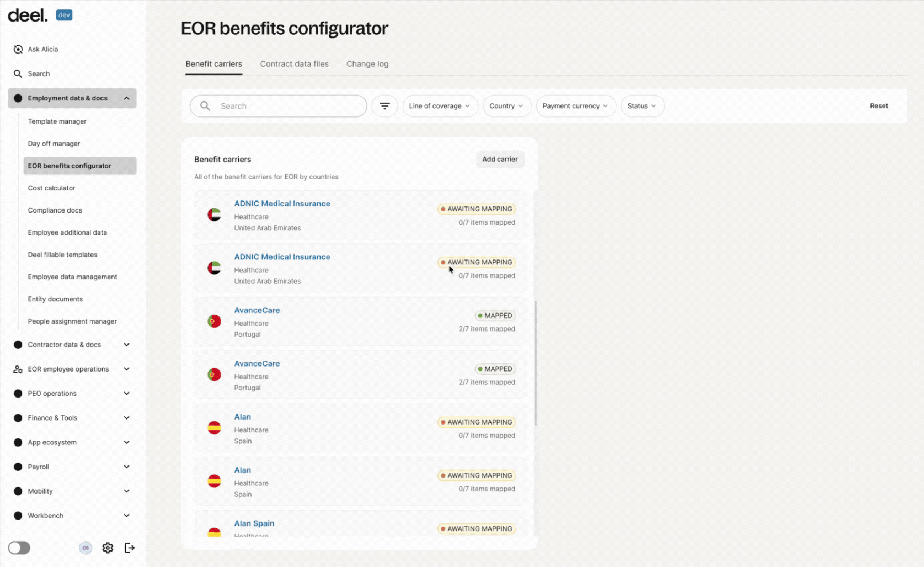Expand the Workbench chevron
The height and width of the screenshot is (567, 924).
coord(126,516)
